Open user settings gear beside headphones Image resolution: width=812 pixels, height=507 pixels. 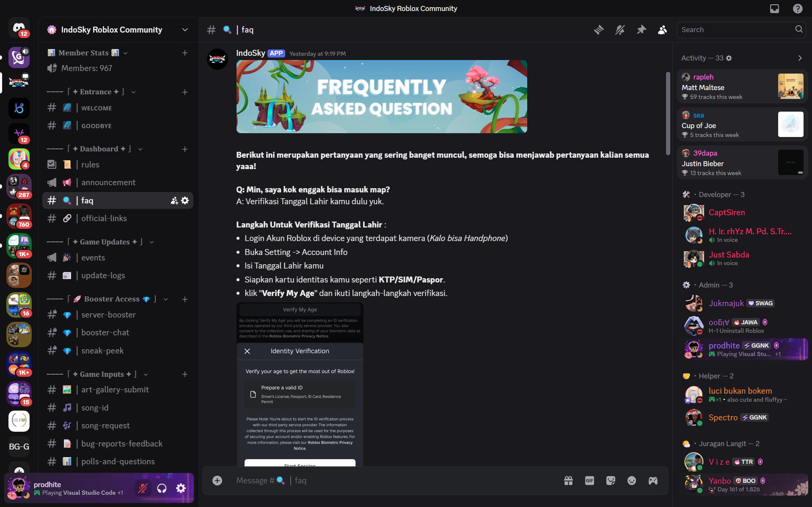click(x=181, y=488)
